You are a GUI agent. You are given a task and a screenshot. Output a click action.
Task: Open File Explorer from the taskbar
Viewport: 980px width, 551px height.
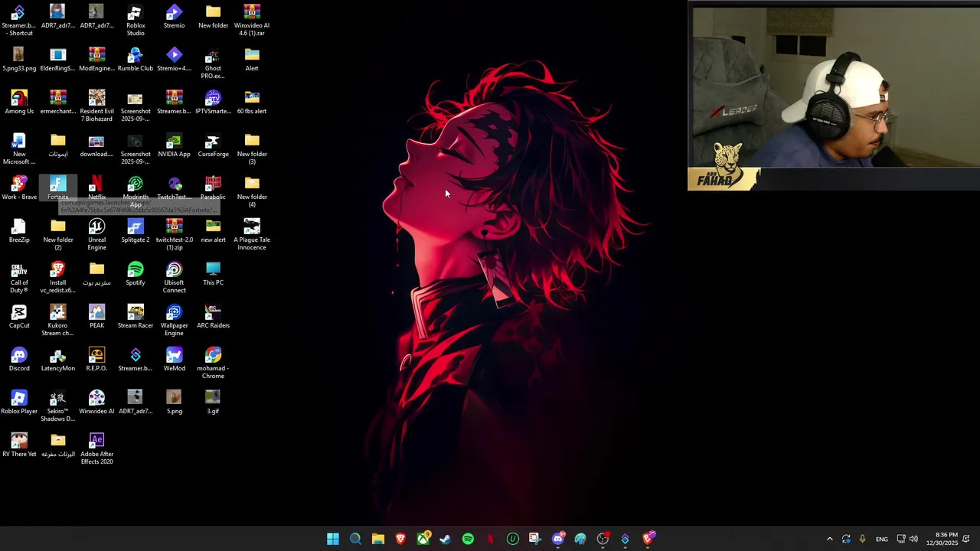[x=378, y=539]
